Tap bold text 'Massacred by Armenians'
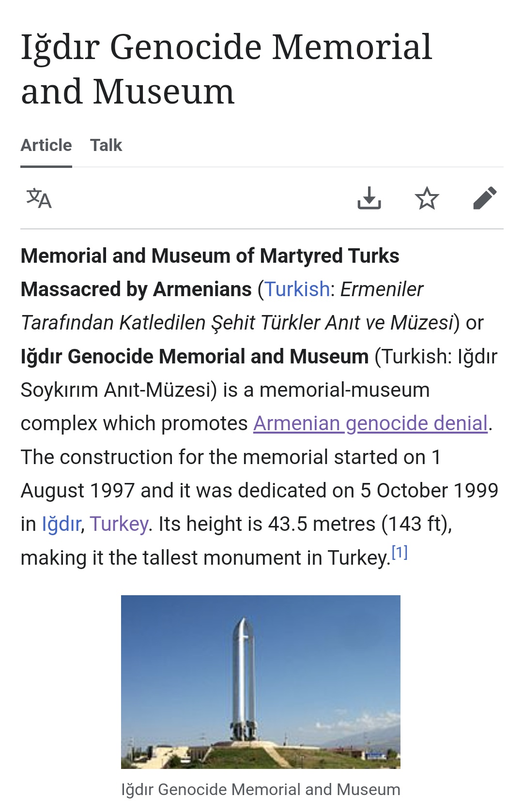Image resolution: width=523 pixels, height=812 pixels. pos(136,289)
